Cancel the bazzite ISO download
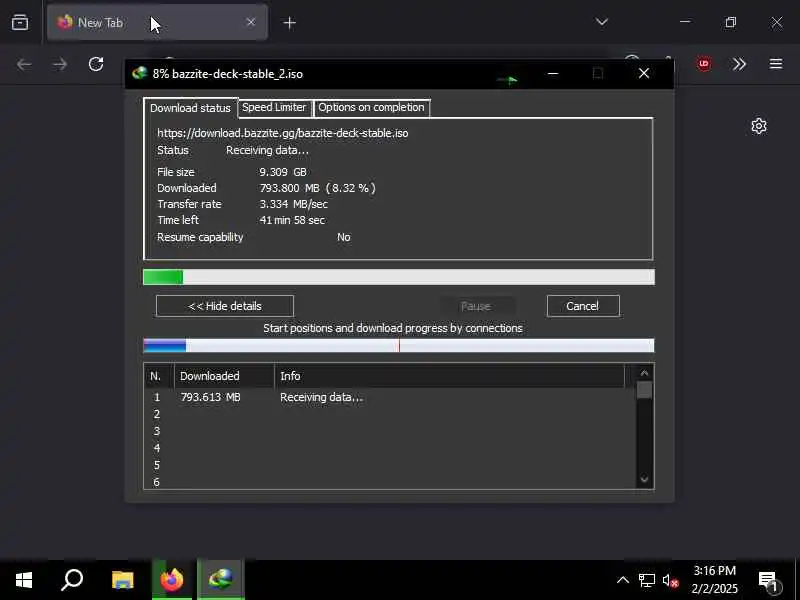 [x=583, y=306]
